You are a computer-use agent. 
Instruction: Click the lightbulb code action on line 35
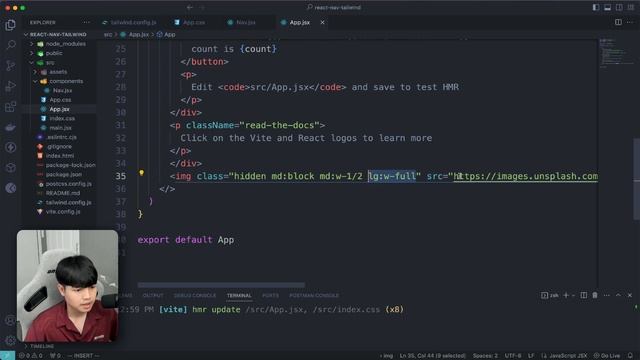[x=142, y=173]
